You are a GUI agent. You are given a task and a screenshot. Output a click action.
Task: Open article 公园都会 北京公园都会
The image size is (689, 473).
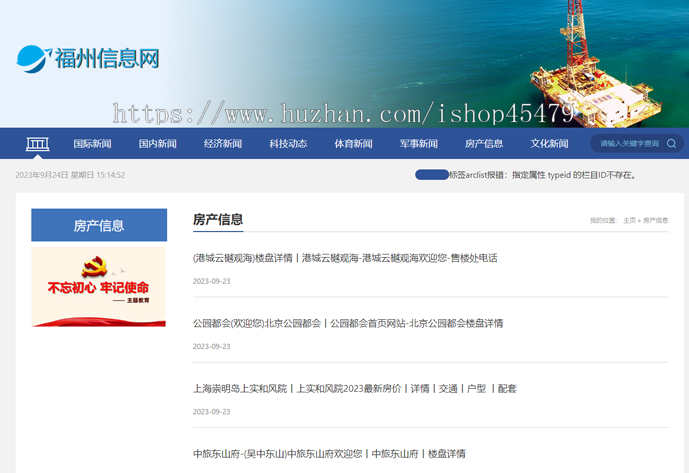(x=348, y=324)
